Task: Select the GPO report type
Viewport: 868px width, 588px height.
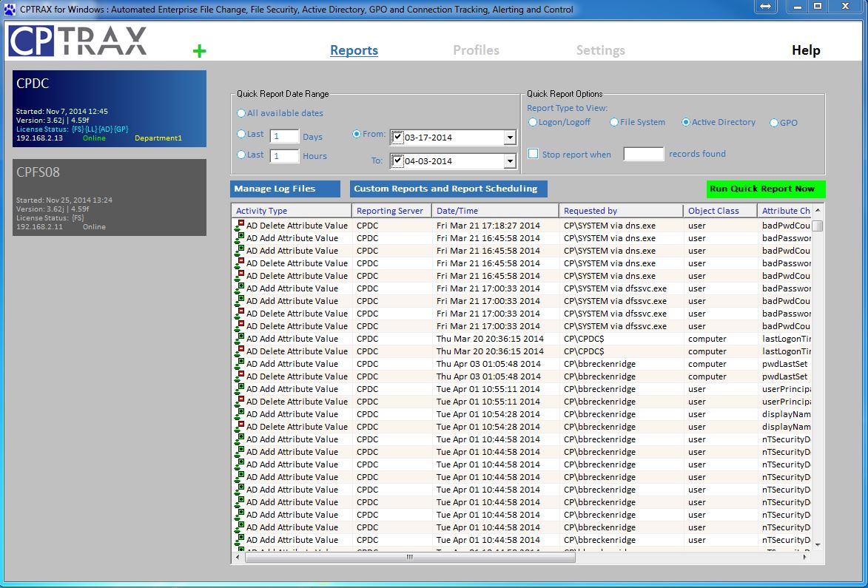Action: (774, 123)
